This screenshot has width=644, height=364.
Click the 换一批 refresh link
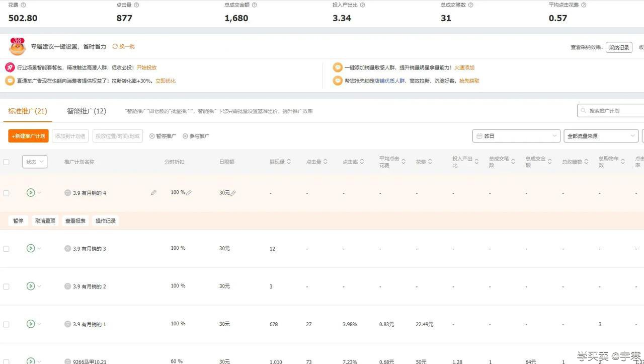tap(123, 46)
